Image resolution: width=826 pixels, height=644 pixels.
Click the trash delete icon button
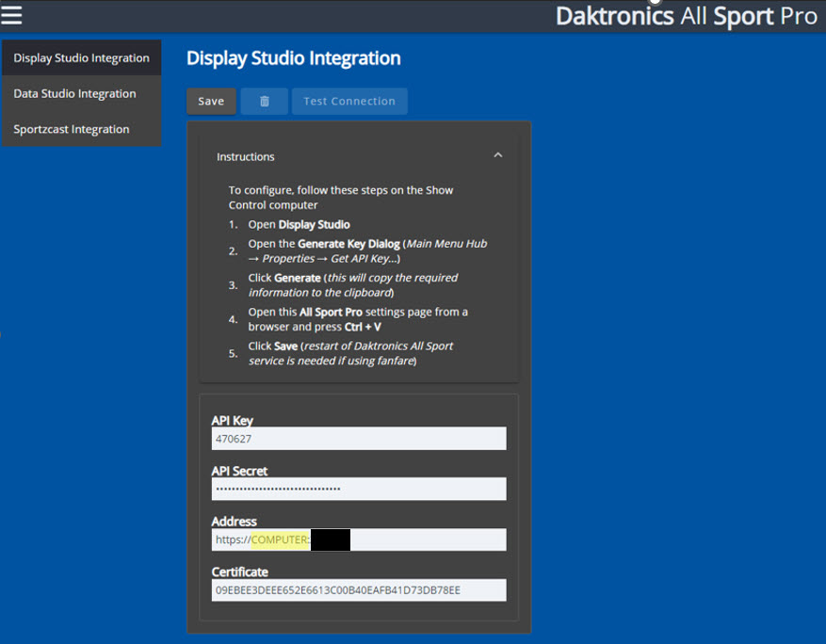pyautogui.click(x=265, y=102)
